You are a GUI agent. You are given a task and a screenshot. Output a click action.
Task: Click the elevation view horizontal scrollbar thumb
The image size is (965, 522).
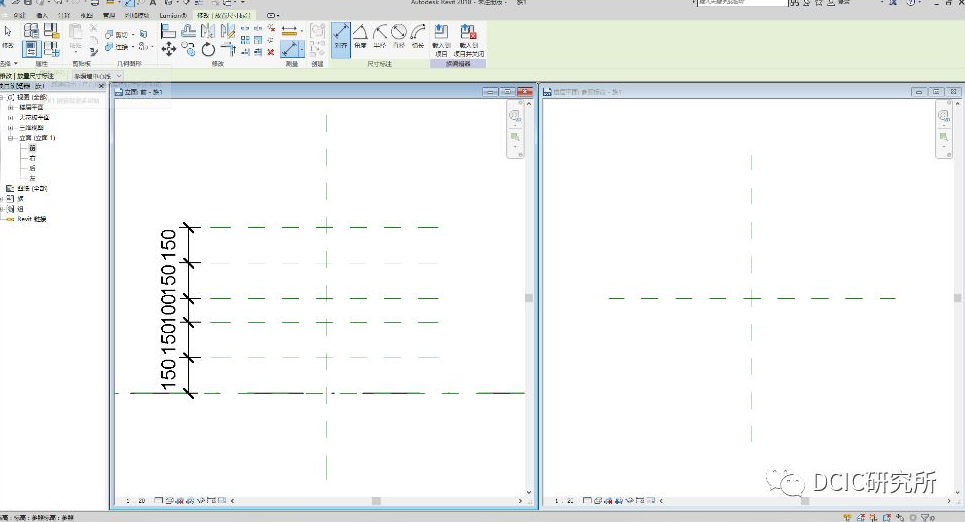(376, 501)
